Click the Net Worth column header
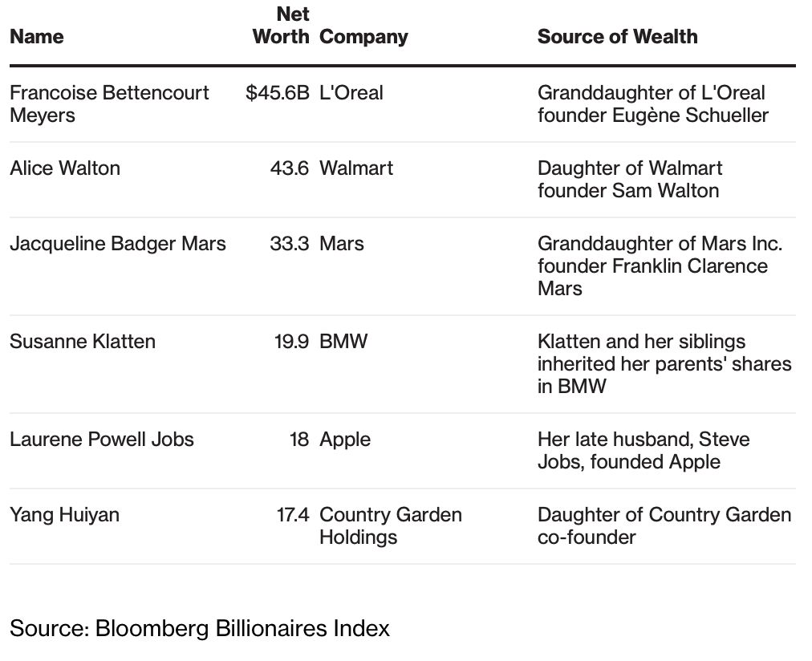 pyautogui.click(x=281, y=26)
